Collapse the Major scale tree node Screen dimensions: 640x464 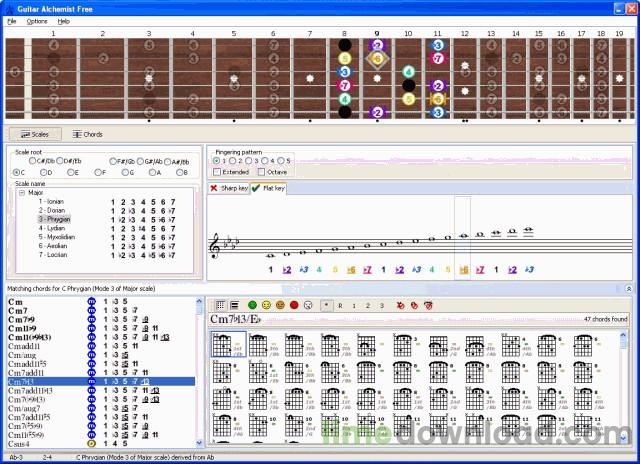(22, 193)
